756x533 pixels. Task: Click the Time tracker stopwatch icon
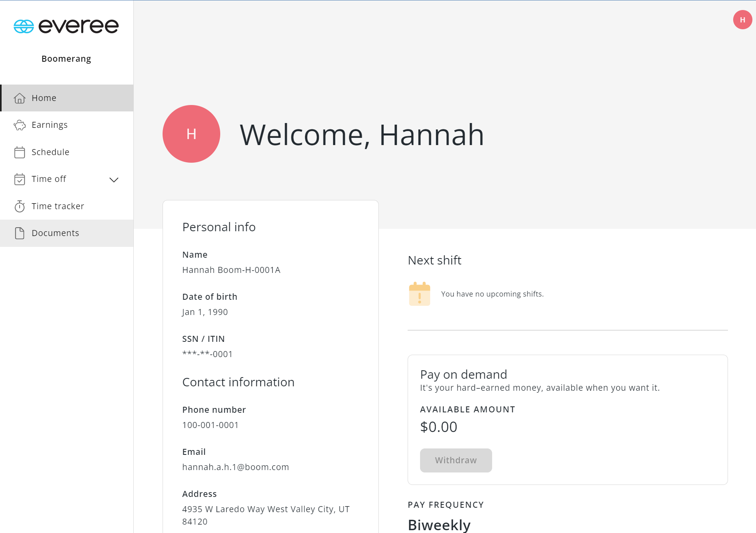[x=20, y=206]
